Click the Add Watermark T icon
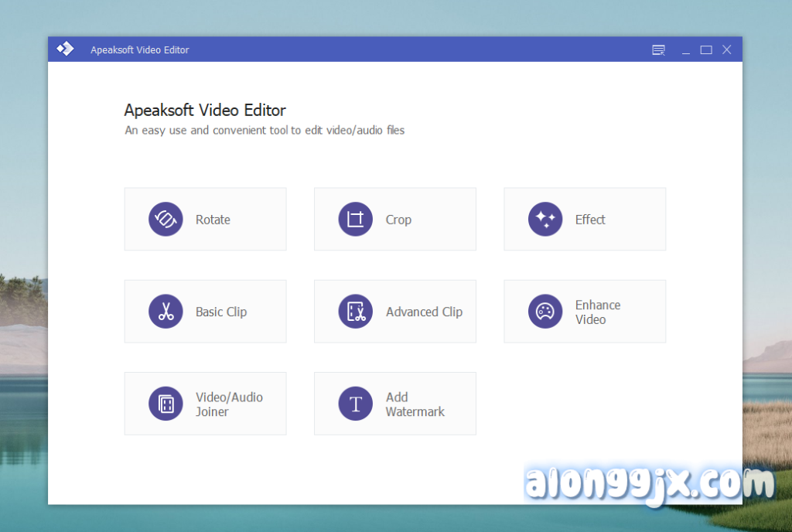792x532 pixels. 355,404
